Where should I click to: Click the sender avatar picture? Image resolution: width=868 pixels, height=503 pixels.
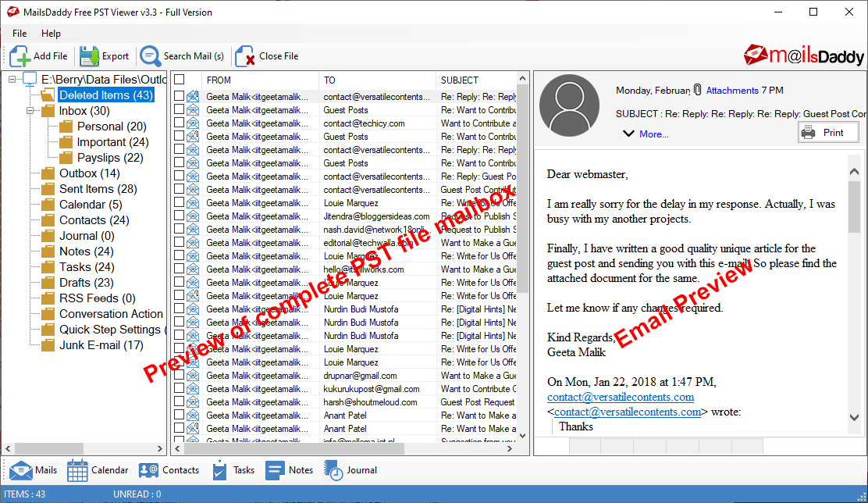pos(569,105)
